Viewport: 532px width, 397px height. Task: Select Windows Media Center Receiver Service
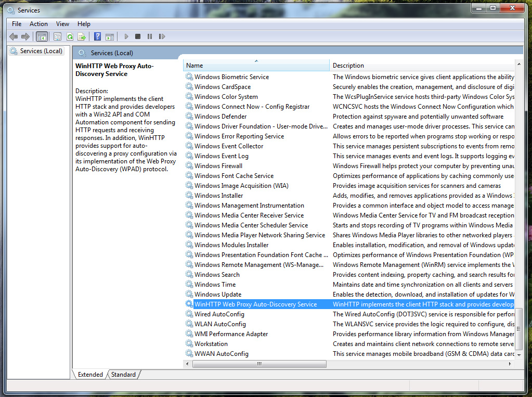coord(349,215)
